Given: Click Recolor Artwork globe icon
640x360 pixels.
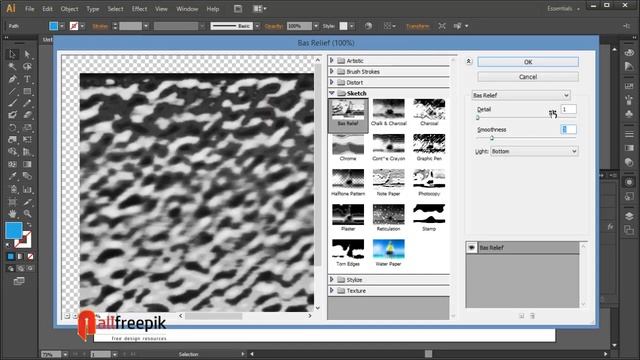Looking at the screenshot, I should 368,26.
